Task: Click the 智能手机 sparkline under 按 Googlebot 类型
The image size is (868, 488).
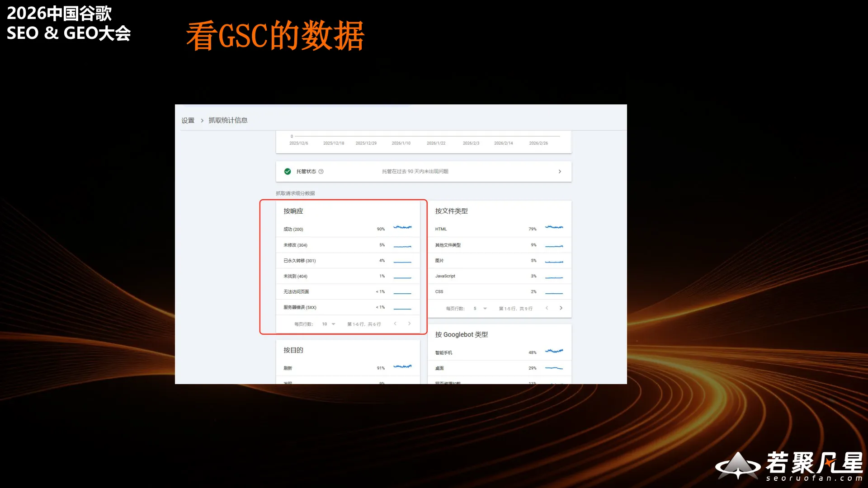Action: (554, 351)
